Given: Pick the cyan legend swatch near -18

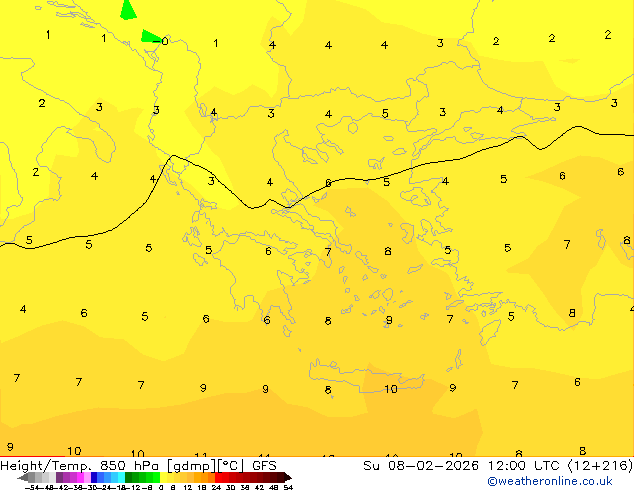Looking at the screenshot, I should tap(121, 477).
